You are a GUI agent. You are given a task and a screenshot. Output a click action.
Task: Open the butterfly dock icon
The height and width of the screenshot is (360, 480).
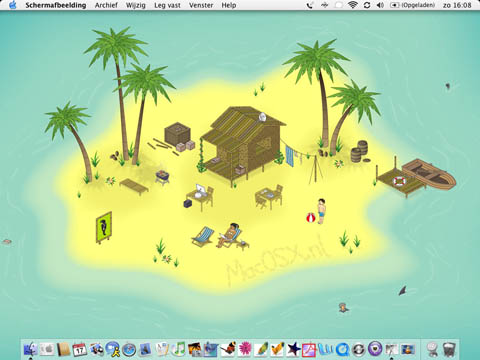click(x=228, y=349)
